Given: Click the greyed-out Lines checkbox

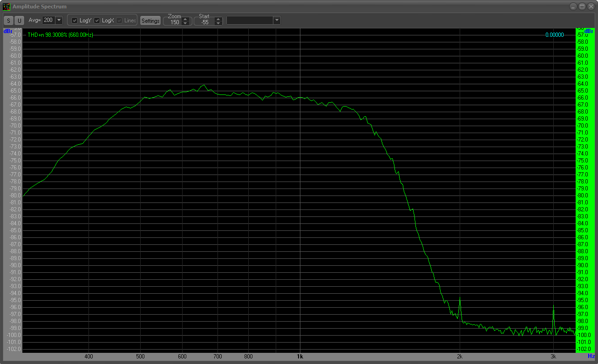Looking at the screenshot, I should tap(119, 20).
